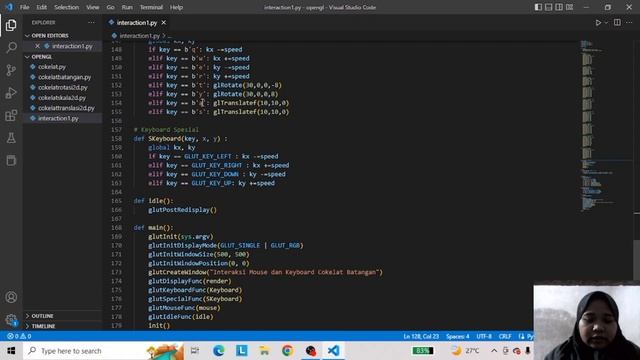The image size is (640, 360).
Task: Toggle the bottom panel layout icon
Action: pyautogui.click(x=549, y=7)
